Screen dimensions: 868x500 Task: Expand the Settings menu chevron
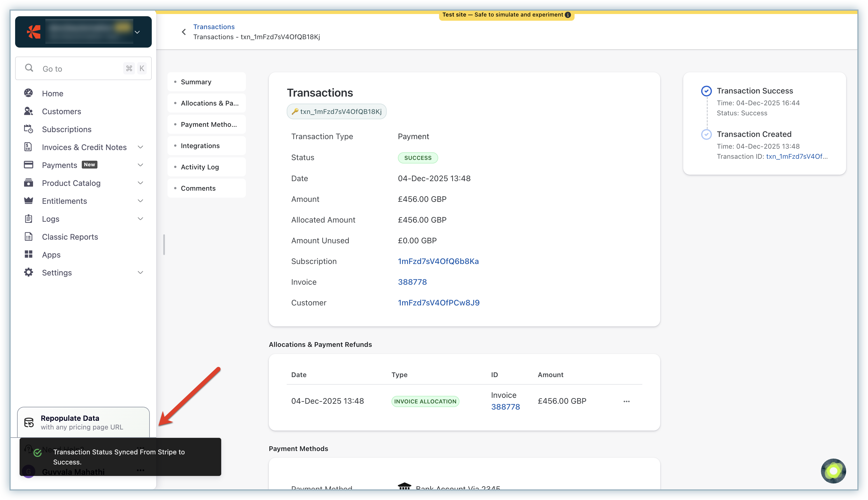coord(141,272)
